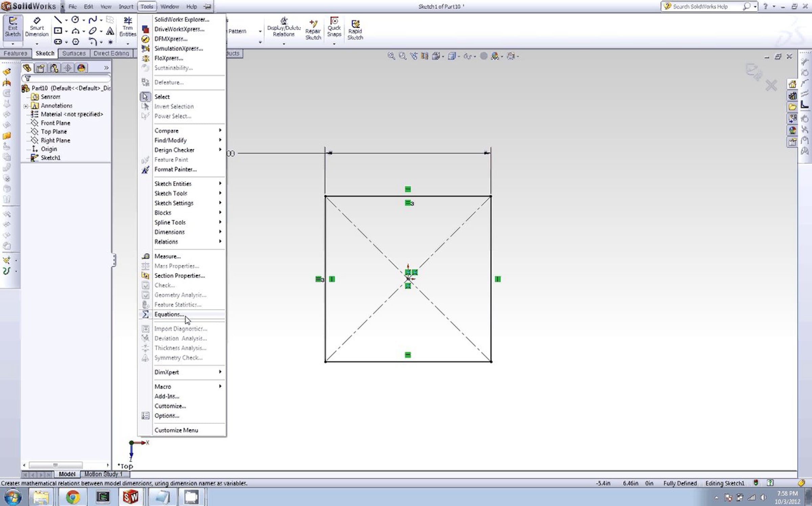
Task: Open the Window menu
Action: pos(170,6)
